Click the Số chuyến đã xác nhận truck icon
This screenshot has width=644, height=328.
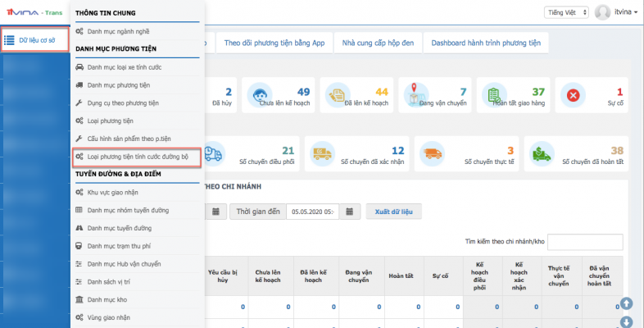pyautogui.click(x=323, y=153)
